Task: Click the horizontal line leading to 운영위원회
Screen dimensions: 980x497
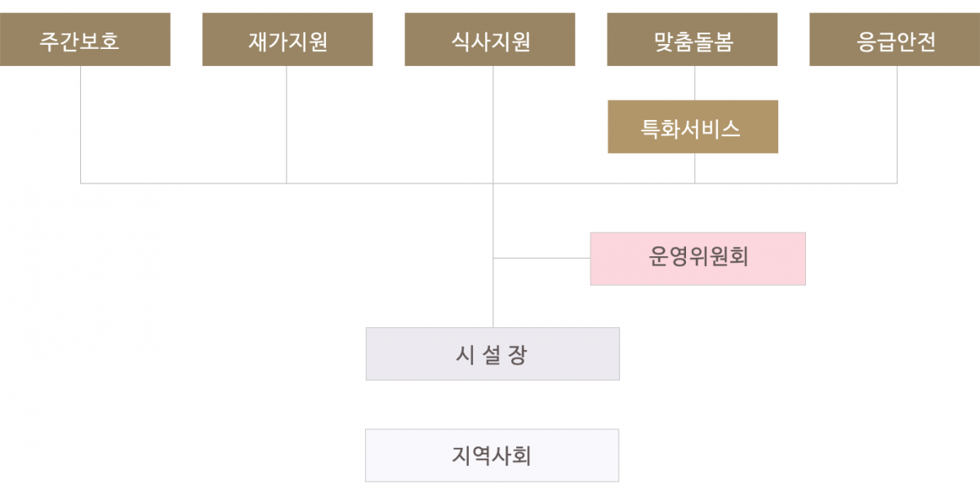Action: coord(541,258)
